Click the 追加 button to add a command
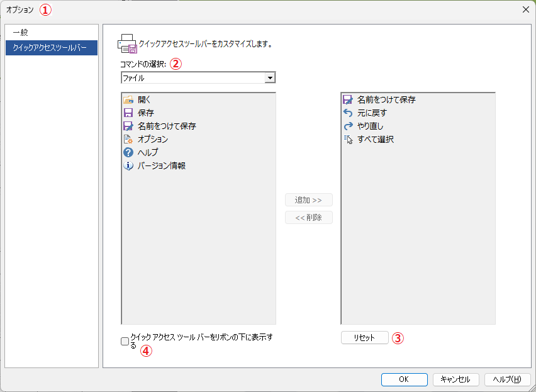The image size is (536, 392). point(308,199)
